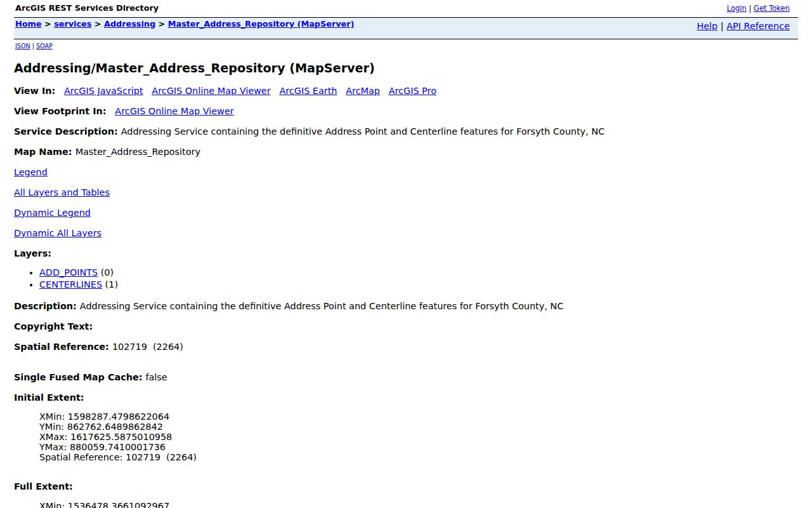Navigate to the Addressing folder breadcrumb

[x=129, y=24]
